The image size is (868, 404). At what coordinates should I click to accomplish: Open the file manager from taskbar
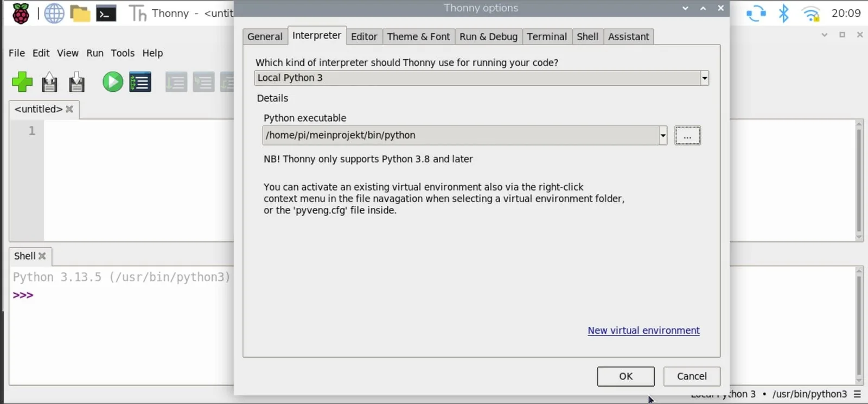tap(80, 14)
